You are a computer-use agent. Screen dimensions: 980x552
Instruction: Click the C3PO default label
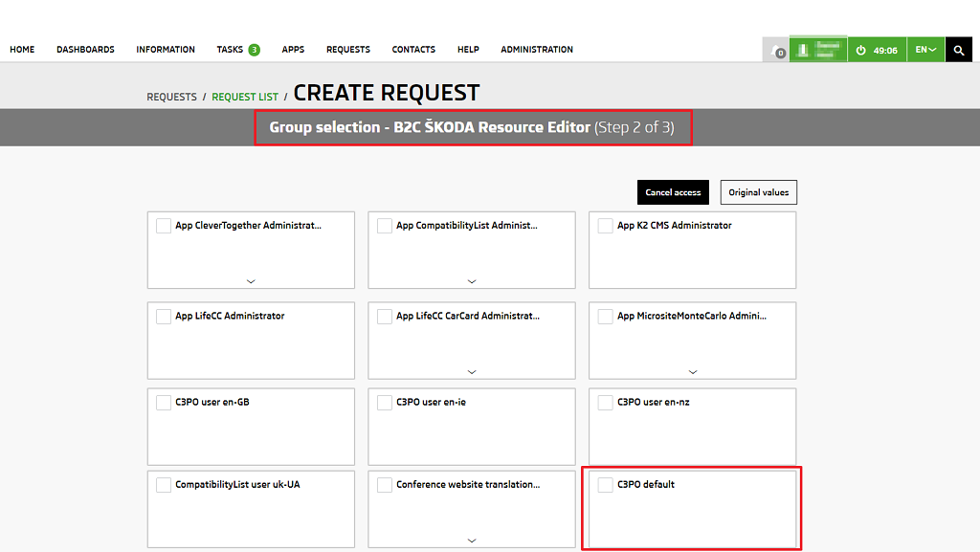[x=646, y=485]
